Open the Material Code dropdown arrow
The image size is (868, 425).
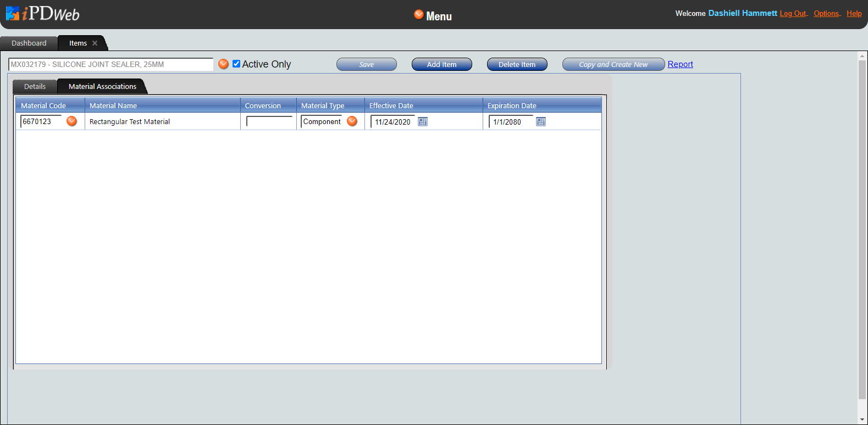coord(72,121)
